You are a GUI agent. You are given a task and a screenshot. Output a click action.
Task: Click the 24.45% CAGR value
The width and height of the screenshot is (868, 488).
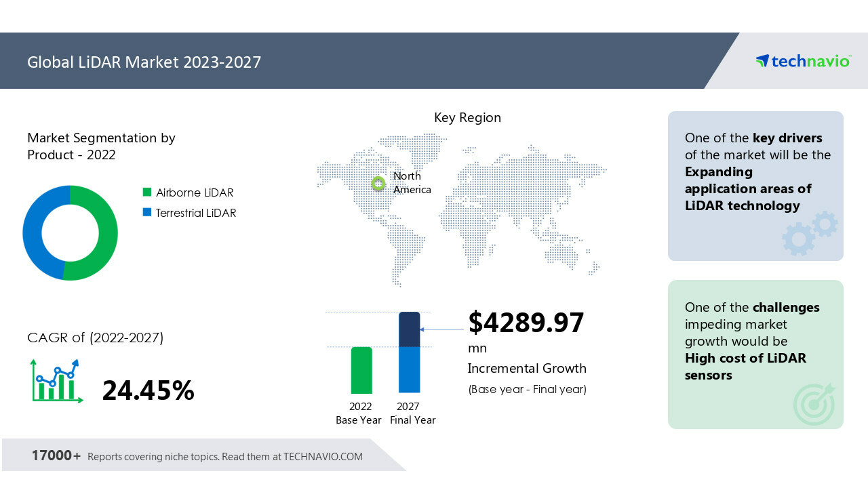148,390
